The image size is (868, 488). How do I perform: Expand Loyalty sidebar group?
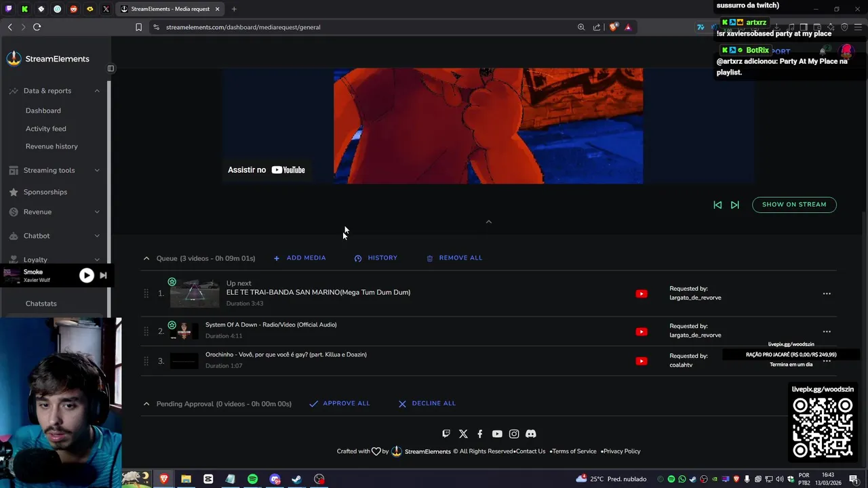click(97, 260)
